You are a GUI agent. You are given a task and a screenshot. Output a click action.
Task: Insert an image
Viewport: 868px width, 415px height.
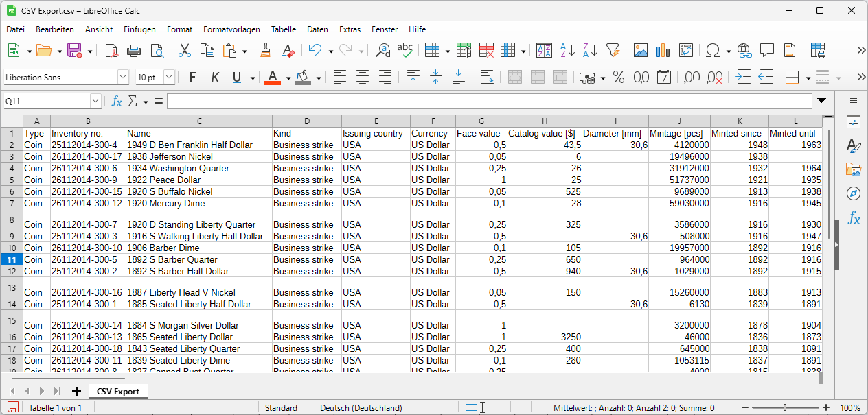(x=640, y=50)
